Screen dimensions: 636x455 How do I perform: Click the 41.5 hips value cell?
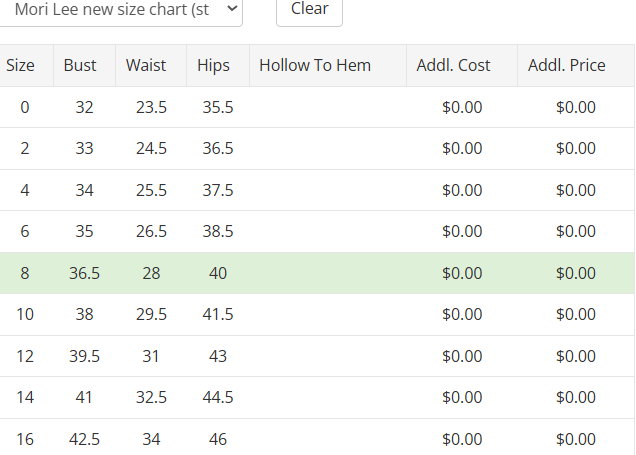[218, 314]
